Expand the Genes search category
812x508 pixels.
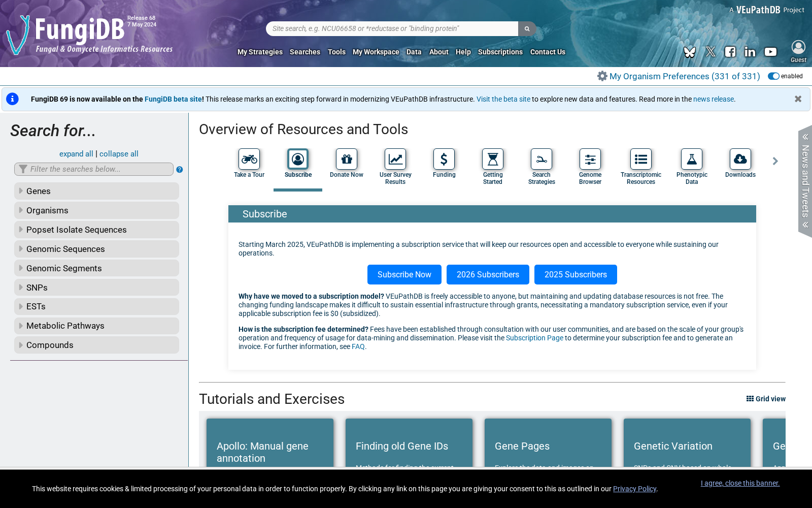96,191
